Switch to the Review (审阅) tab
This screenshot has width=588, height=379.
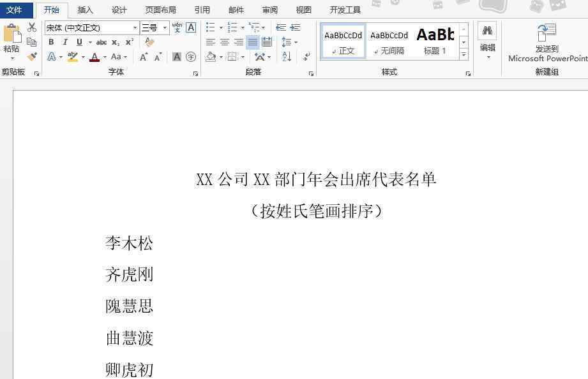[270, 10]
